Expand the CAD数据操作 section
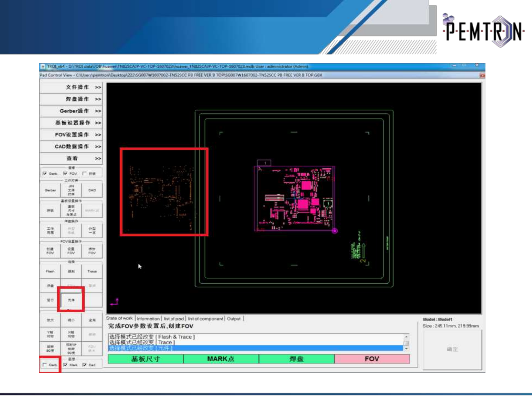Image resolution: width=532 pixels, height=399 pixels. pos(71,147)
